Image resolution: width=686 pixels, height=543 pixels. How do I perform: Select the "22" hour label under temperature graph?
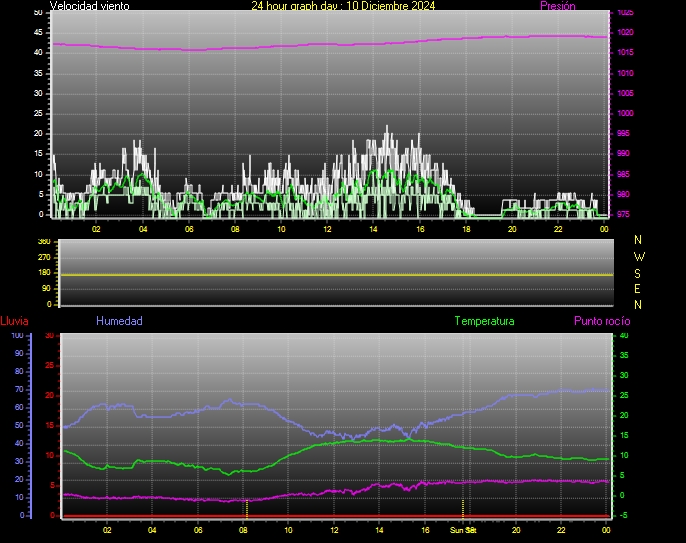click(561, 530)
